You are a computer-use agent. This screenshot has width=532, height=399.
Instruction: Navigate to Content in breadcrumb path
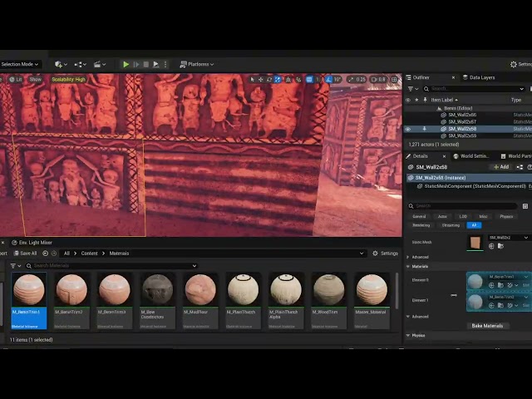coord(89,254)
